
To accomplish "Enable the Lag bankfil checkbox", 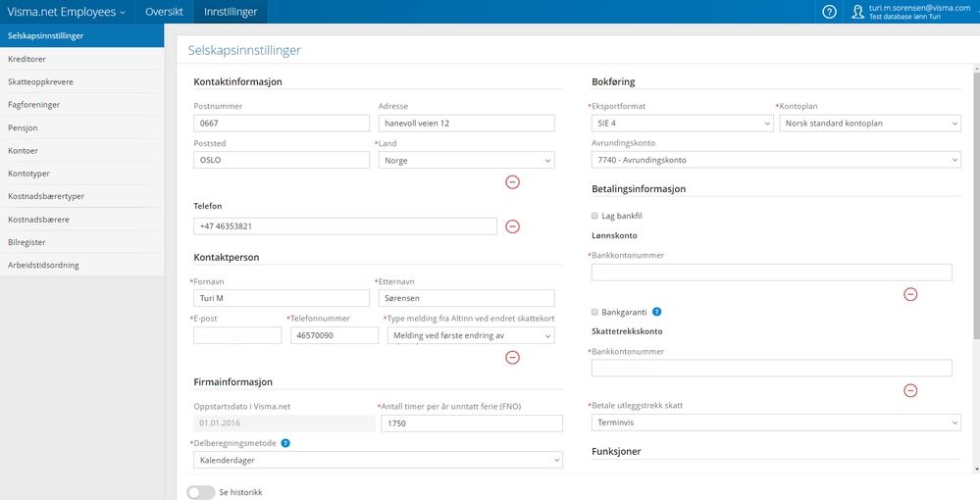I will (595, 216).
